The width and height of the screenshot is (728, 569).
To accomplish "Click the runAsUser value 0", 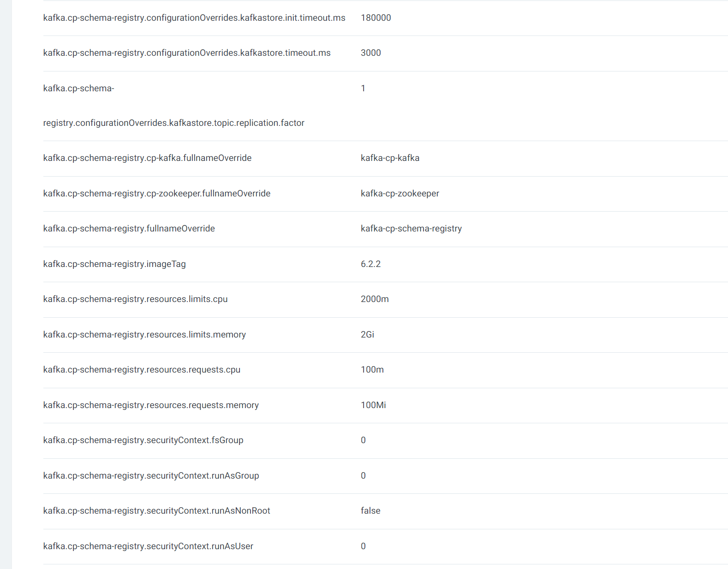I will pyautogui.click(x=363, y=546).
